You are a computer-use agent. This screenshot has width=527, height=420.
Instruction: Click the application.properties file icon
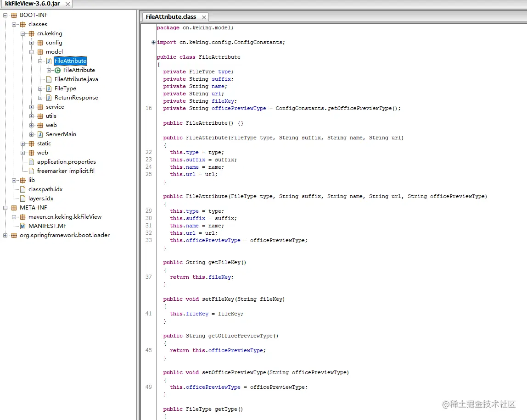(x=32, y=162)
